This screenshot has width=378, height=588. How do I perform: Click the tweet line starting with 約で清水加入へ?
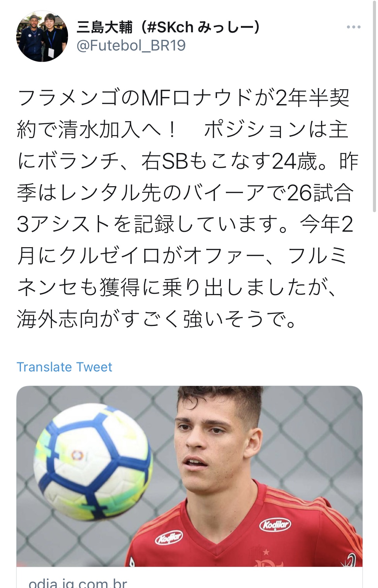(x=182, y=130)
